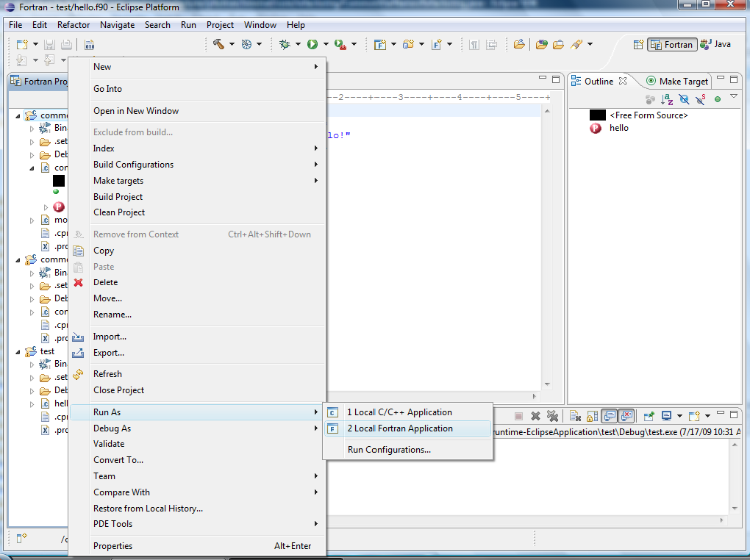Select Free Form Source entry in Outline
This screenshot has width=750, height=560.
(649, 115)
